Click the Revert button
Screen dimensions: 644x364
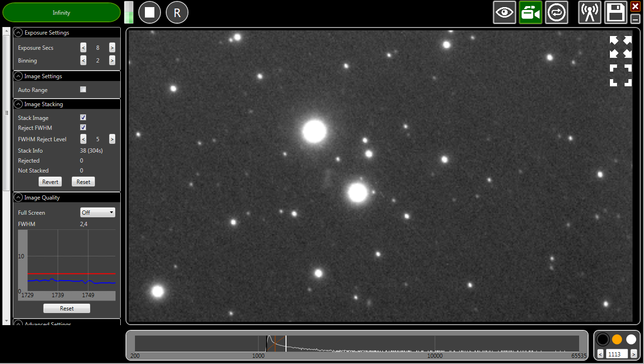[50, 182]
